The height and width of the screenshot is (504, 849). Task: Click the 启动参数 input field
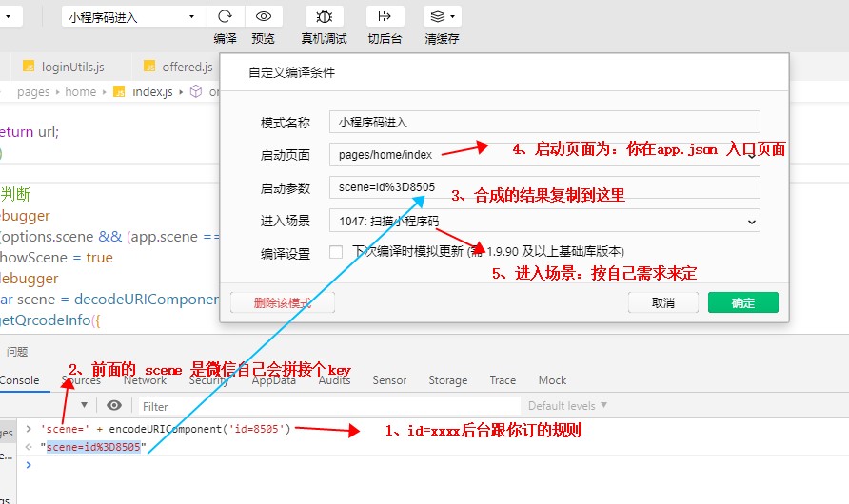(544, 187)
